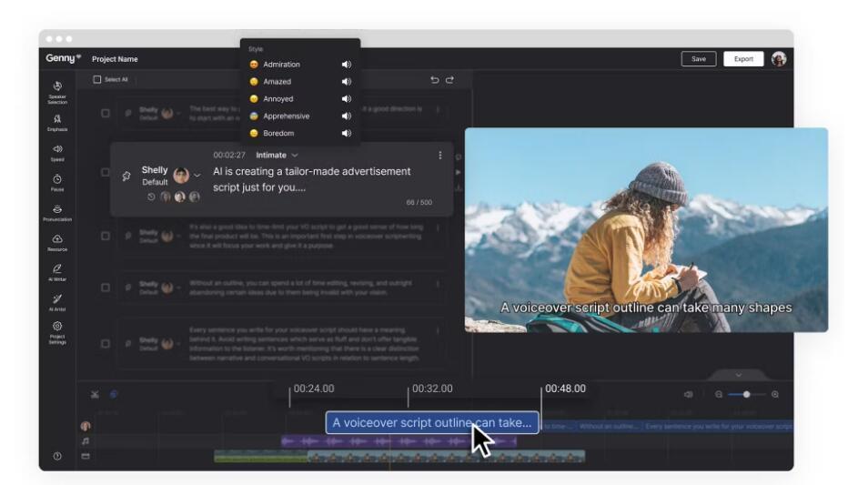This screenshot has width=868, height=485.
Task: Open Project Settings gear
Action: [57, 332]
